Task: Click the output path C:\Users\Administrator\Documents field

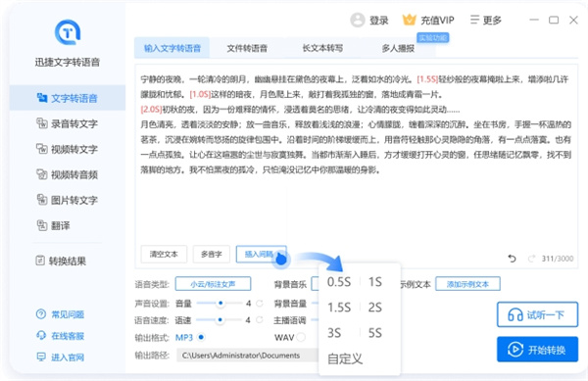Action: (248, 356)
